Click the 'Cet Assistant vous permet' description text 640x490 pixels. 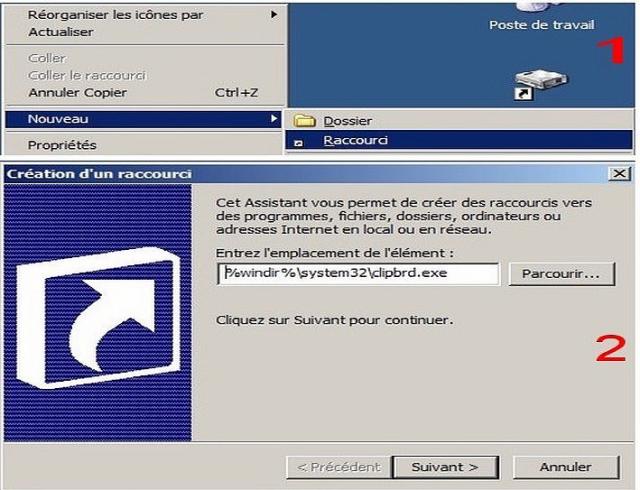pyautogui.click(x=404, y=216)
